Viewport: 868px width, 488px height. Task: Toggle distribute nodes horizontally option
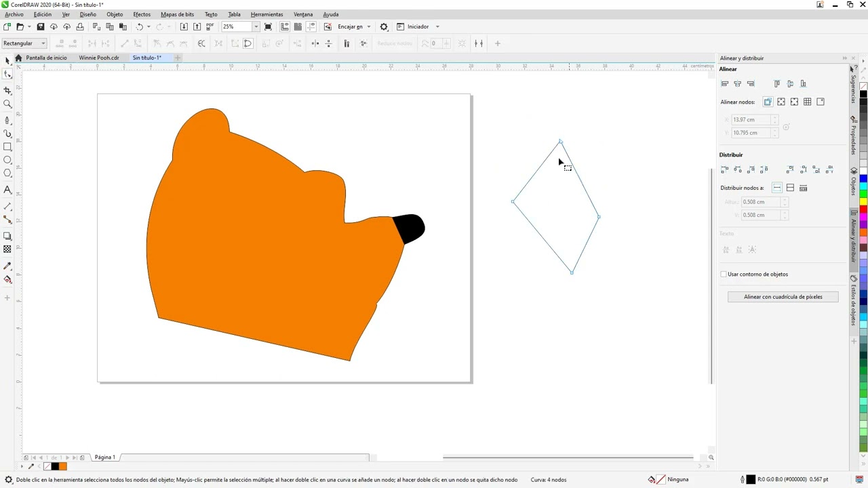[x=777, y=188]
